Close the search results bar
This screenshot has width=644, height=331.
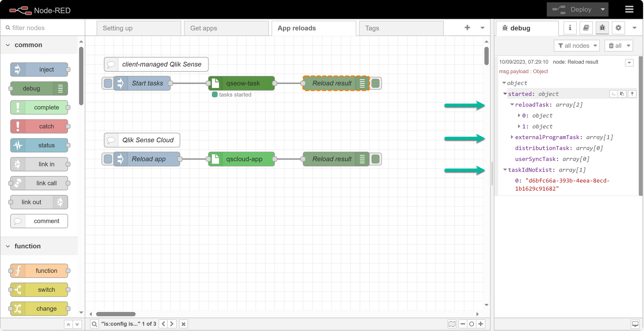tap(184, 324)
